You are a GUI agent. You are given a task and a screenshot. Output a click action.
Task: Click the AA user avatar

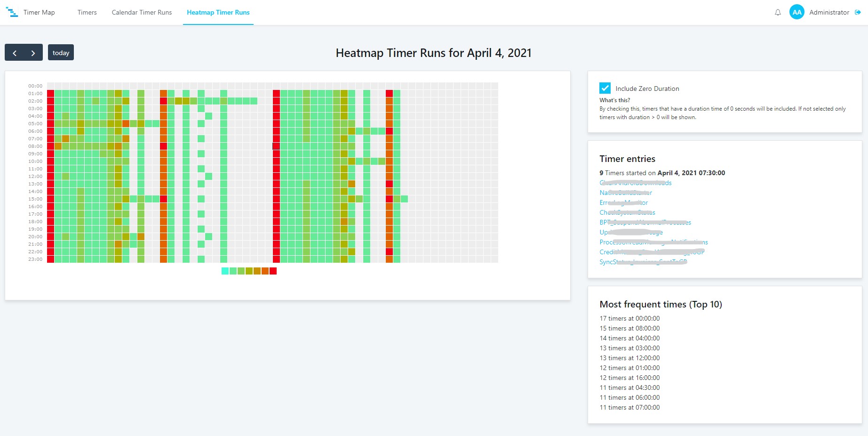click(797, 12)
